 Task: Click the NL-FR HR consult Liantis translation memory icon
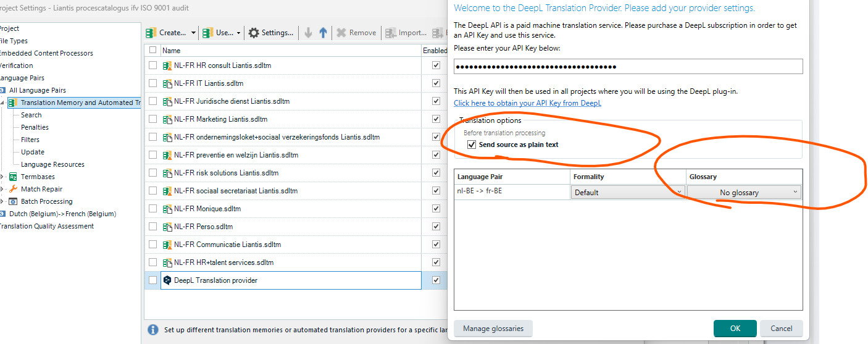(x=167, y=65)
